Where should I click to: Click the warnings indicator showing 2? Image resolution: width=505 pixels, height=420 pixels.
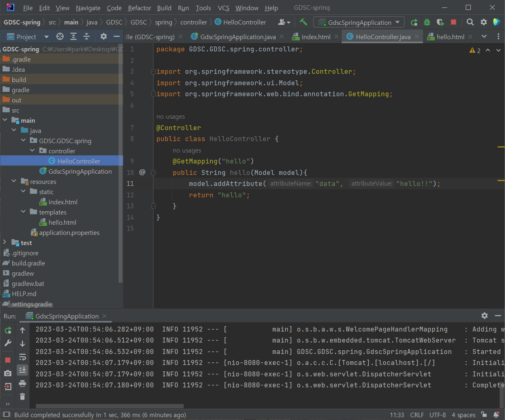[x=475, y=50]
